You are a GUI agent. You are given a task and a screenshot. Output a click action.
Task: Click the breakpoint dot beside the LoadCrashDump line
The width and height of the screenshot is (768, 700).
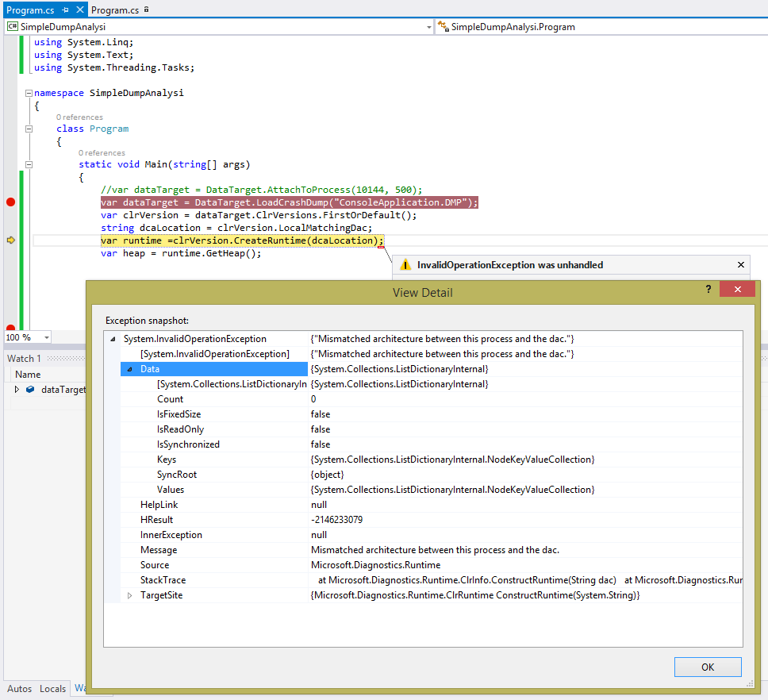tap(11, 202)
